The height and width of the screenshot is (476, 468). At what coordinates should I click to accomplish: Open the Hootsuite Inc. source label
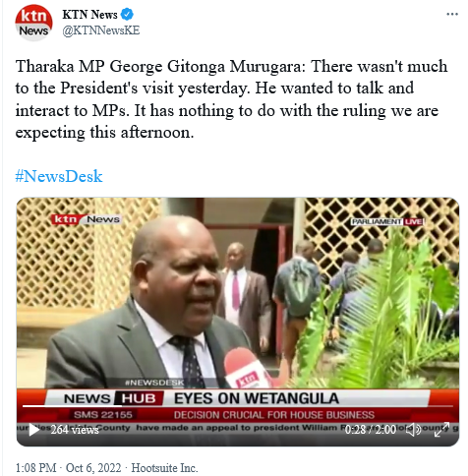164,468
